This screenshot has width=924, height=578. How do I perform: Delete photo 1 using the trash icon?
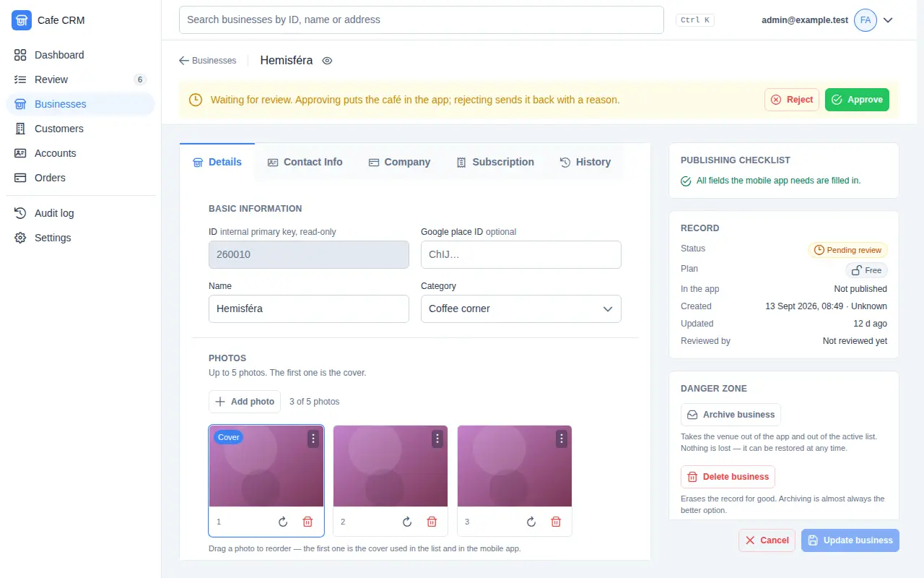pyautogui.click(x=308, y=522)
